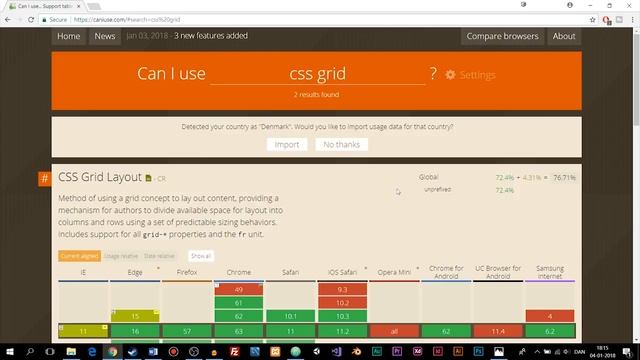Click the CSS Grid Layout heading

click(x=100, y=177)
